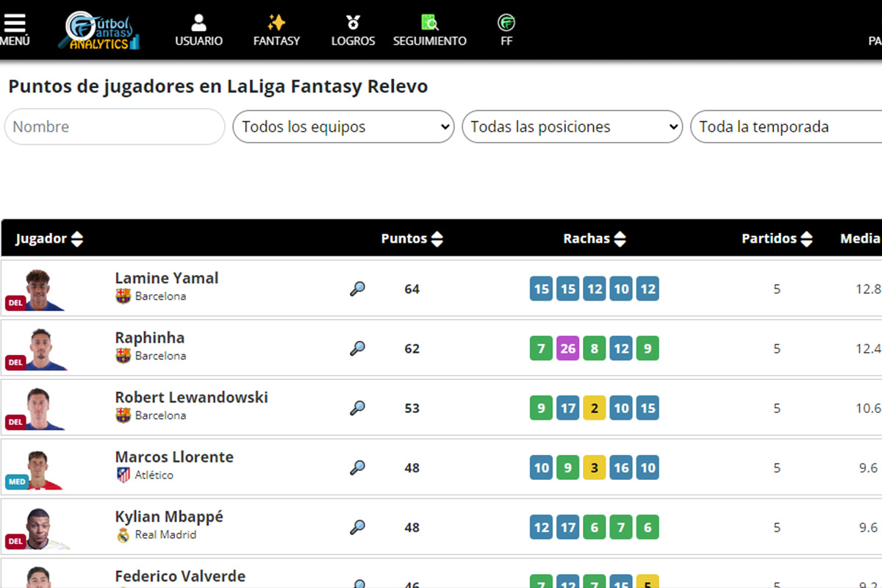The width and height of the screenshot is (882, 588).
Task: Click purple 26 streak badge for Raphinha
Action: pos(568,348)
